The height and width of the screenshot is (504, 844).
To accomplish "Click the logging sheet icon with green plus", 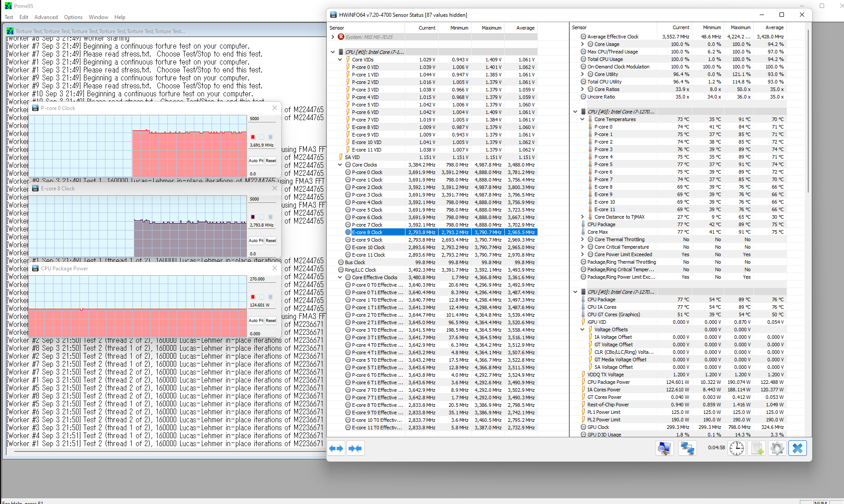I will click(x=757, y=448).
